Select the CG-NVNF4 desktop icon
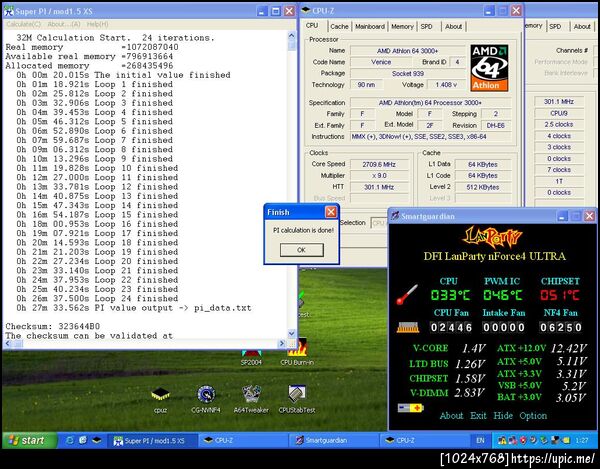 click(x=206, y=399)
